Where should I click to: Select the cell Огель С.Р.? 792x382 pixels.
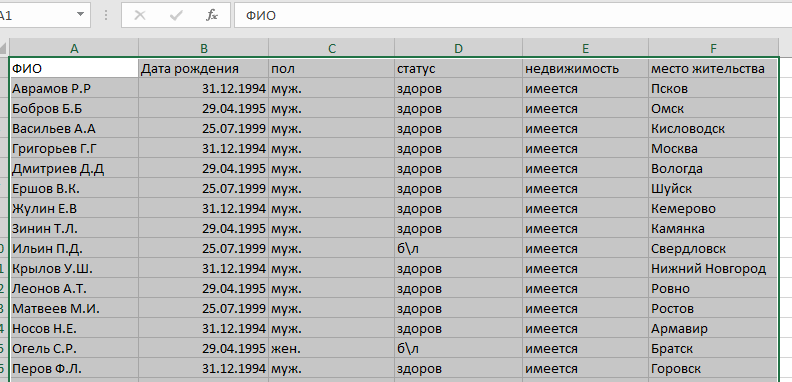click(x=74, y=349)
